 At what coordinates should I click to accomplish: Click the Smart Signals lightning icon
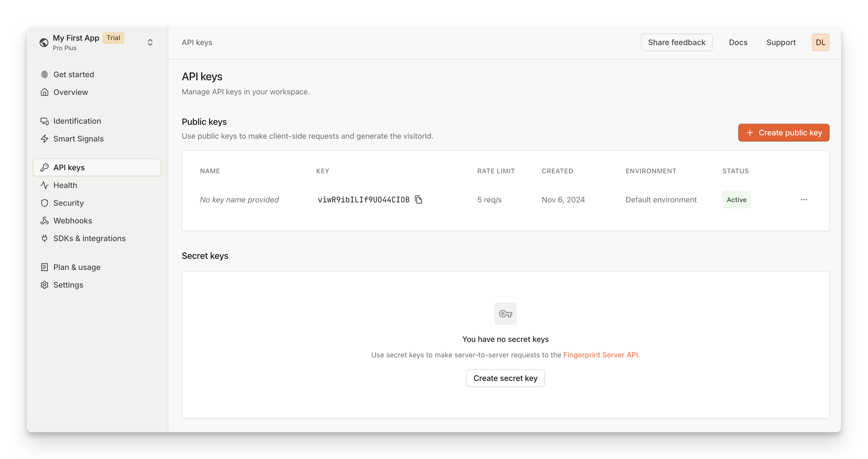click(x=45, y=139)
